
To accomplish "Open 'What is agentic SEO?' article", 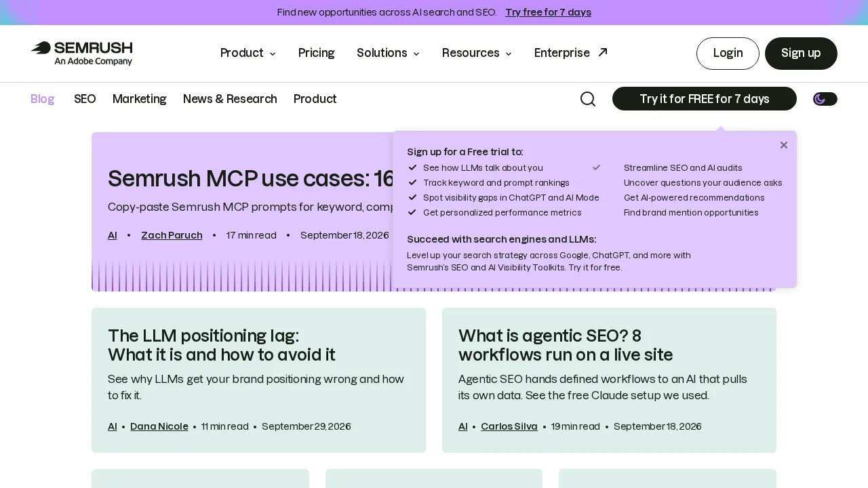I will pyautogui.click(x=566, y=345).
